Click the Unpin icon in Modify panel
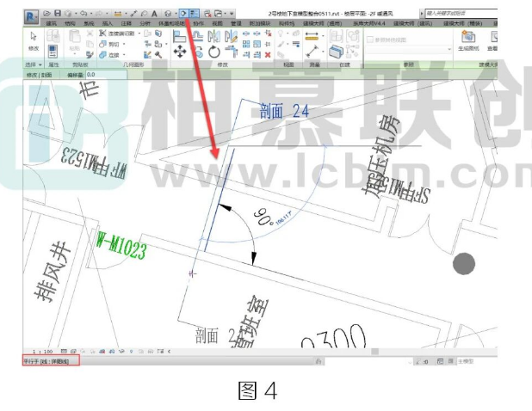The image size is (532, 411). (x=268, y=34)
